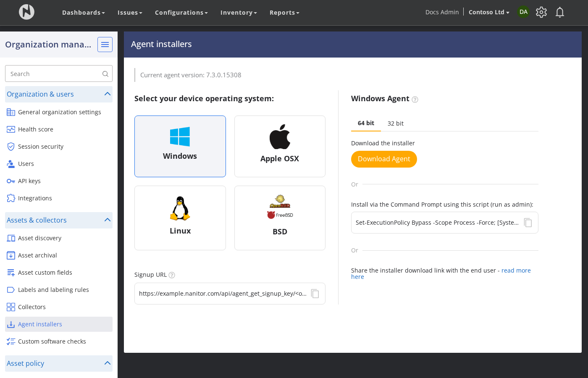Open Integrations page
Image resolution: width=588 pixels, height=378 pixels.
pos(59,198)
